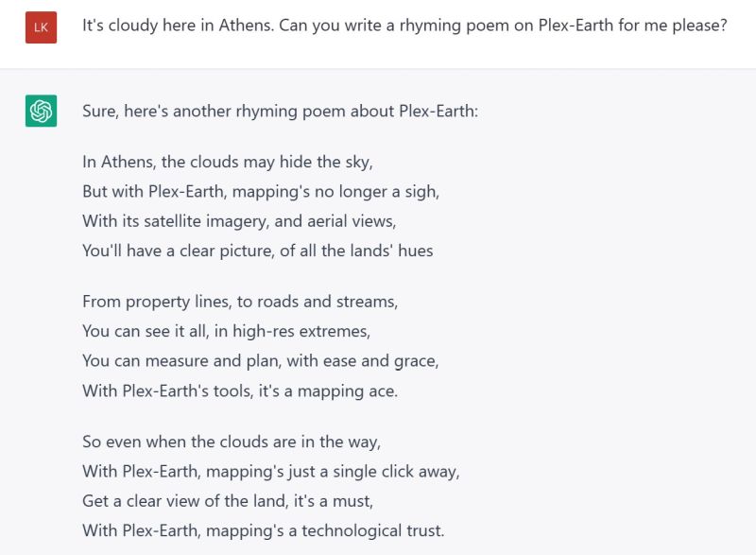Click the line 'Sure, here's another rhyming poem'
The width and height of the screenshot is (756, 555).
tap(280, 111)
